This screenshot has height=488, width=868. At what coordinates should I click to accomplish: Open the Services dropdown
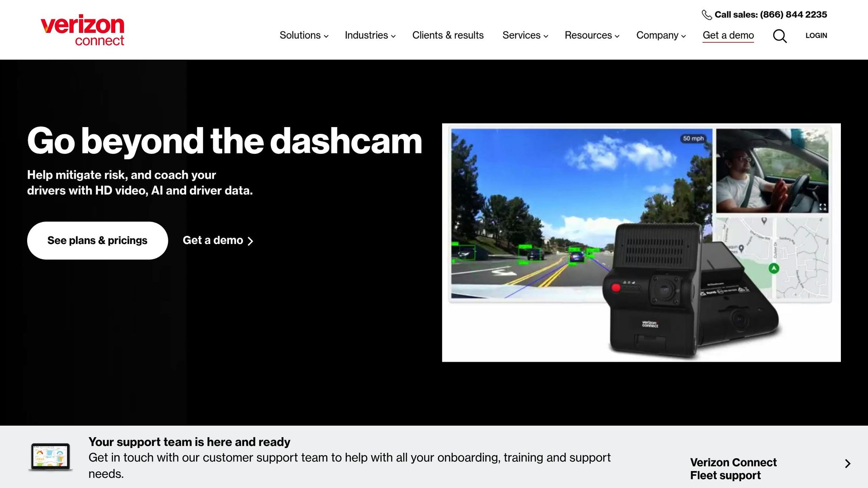(x=525, y=36)
